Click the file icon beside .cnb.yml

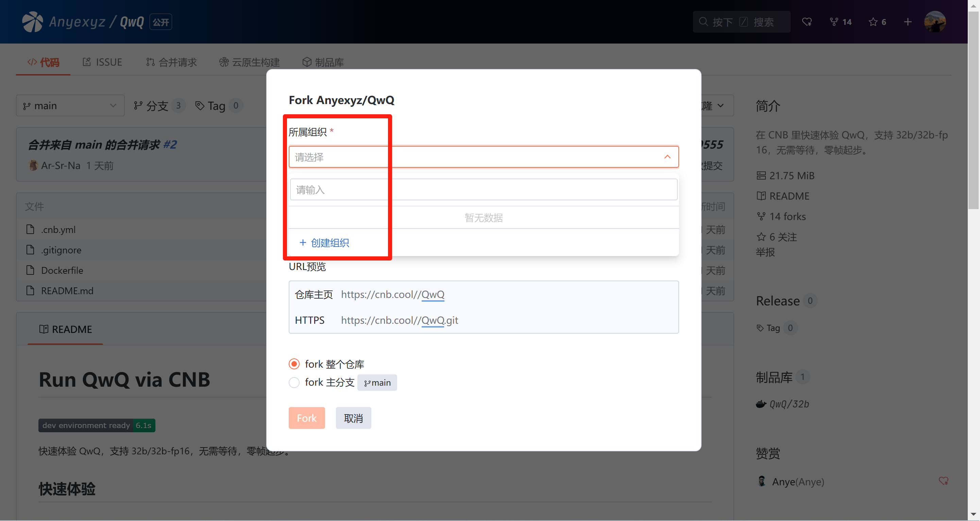click(x=31, y=229)
